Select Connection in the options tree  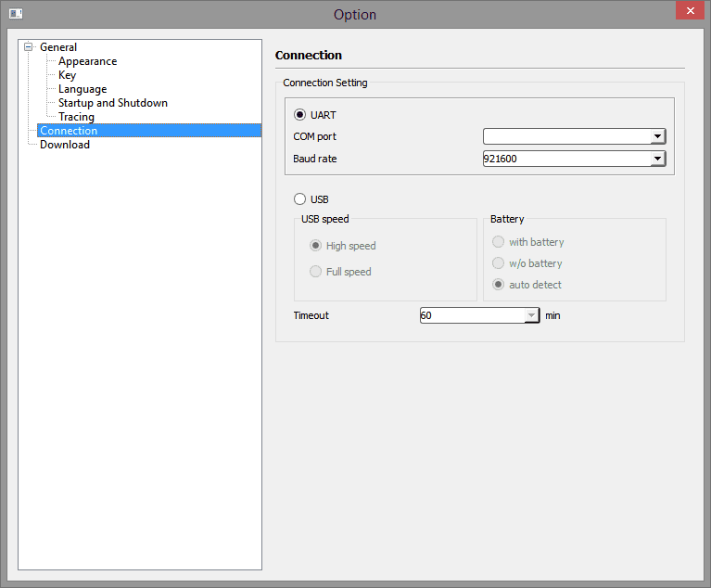[69, 131]
